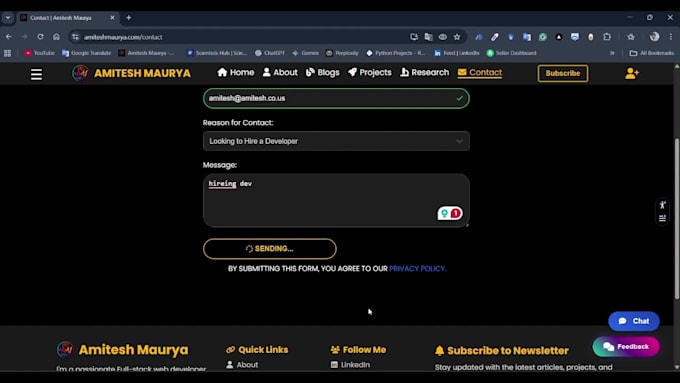Click the translate icon in address bar

428,37
